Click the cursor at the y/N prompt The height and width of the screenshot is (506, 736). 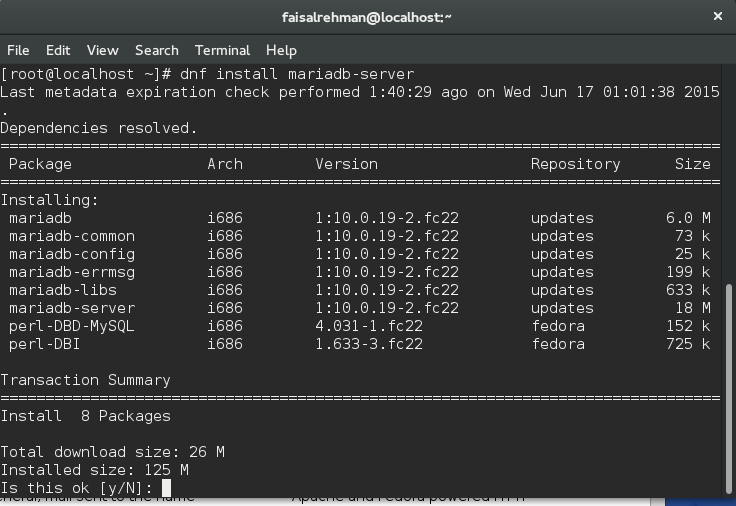(x=167, y=488)
